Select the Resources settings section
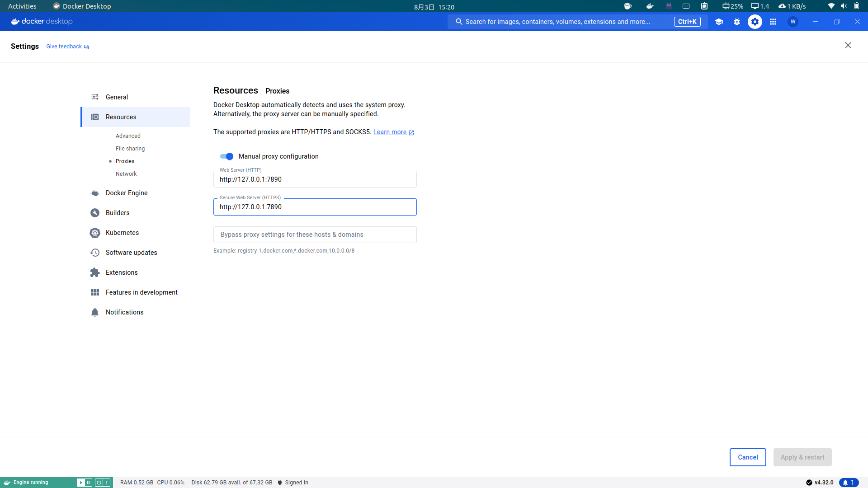This screenshot has height=488, width=868. [136, 117]
